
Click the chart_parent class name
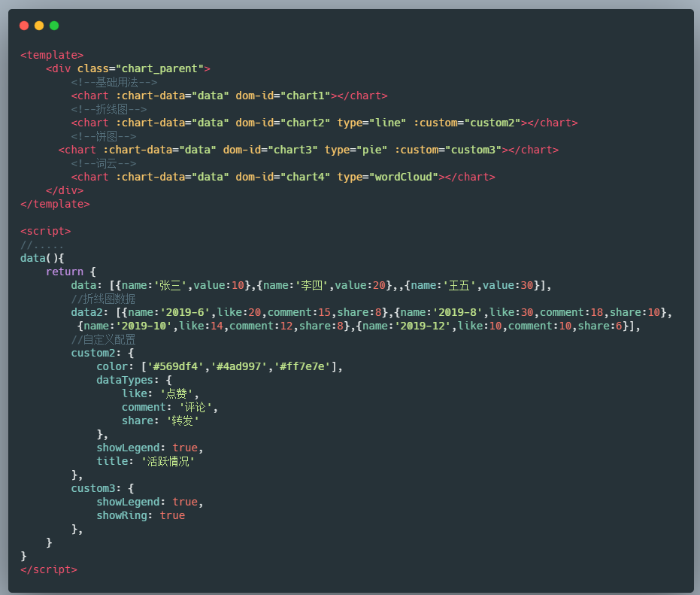pyautogui.click(x=159, y=68)
